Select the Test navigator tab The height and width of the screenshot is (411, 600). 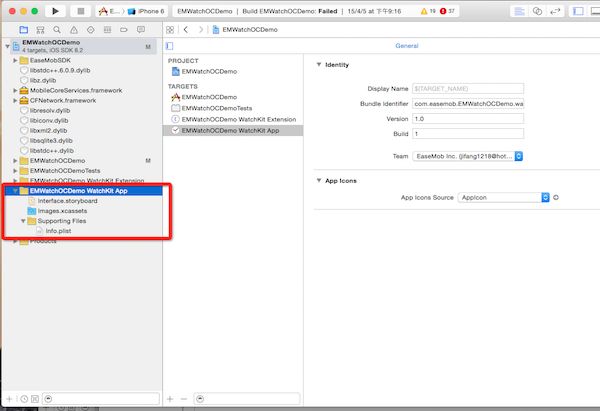[x=91, y=29]
